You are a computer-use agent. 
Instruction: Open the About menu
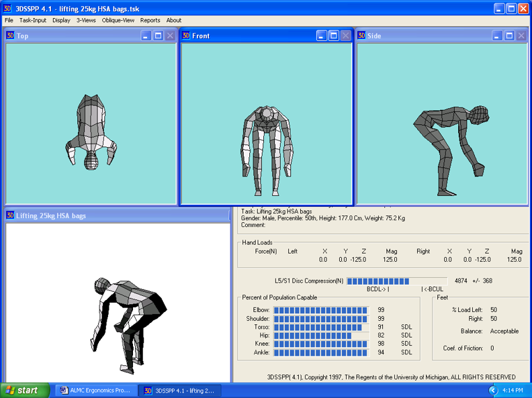(174, 20)
